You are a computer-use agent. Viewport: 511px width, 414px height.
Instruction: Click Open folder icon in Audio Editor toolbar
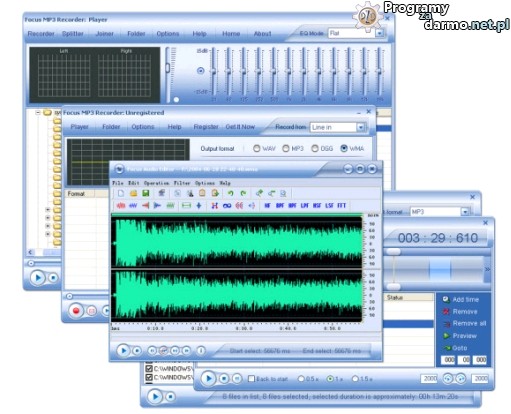[x=133, y=193]
